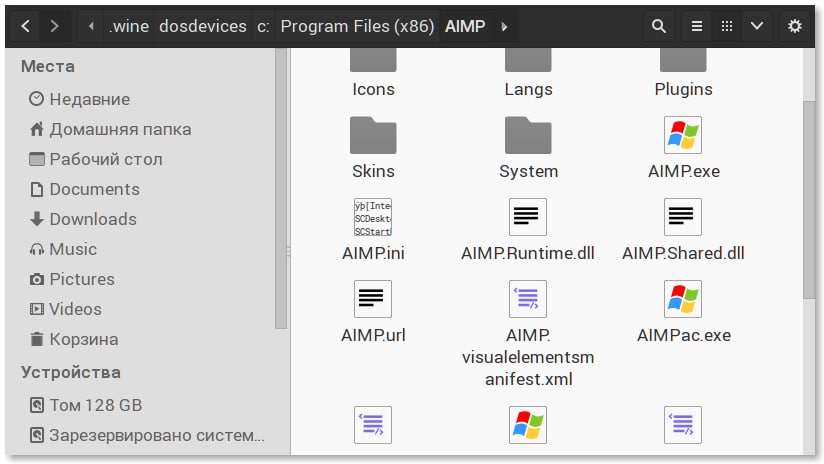Select the AIMP.ini file thumbnail

(373, 217)
